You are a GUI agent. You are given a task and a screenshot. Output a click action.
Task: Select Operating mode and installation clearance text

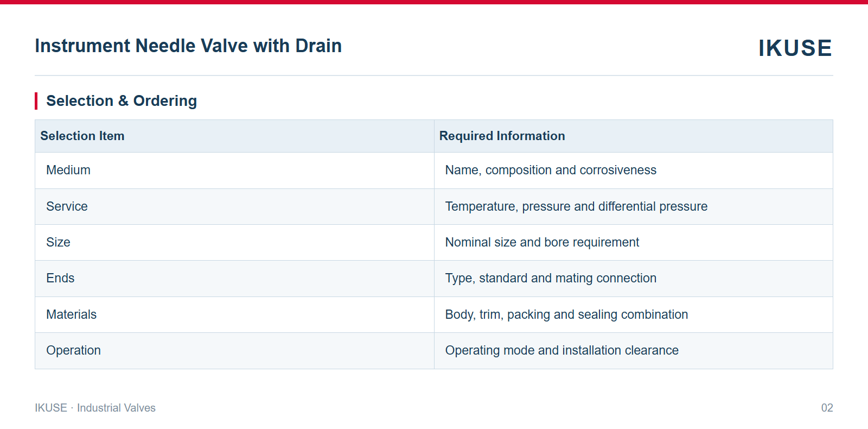[x=561, y=351]
